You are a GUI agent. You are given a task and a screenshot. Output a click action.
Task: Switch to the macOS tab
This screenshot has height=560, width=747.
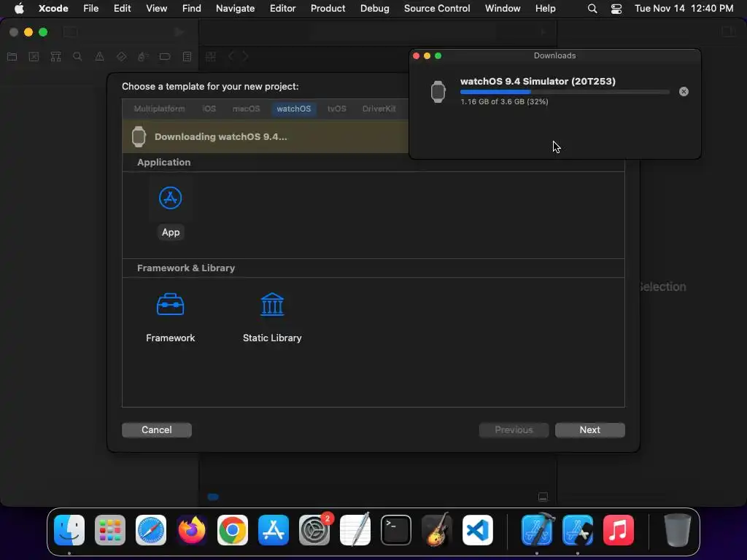(246, 109)
